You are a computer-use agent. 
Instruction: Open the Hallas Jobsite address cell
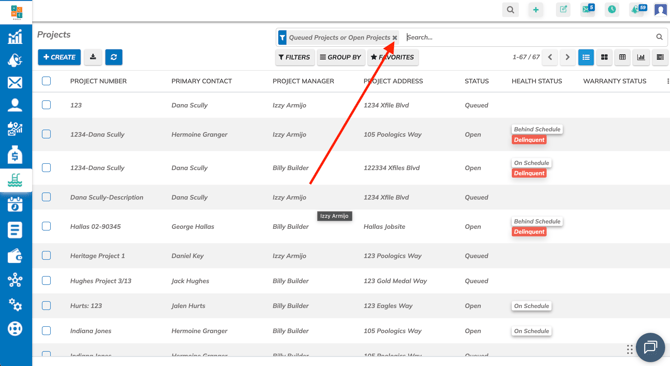384,227
